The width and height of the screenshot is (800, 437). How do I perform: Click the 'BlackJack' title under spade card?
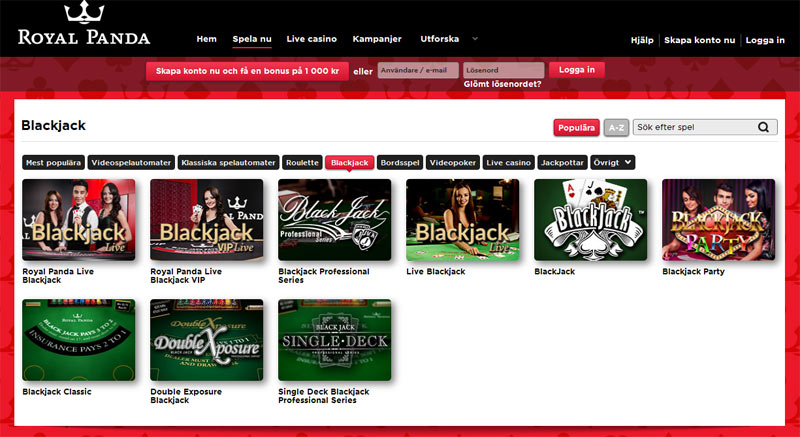555,272
